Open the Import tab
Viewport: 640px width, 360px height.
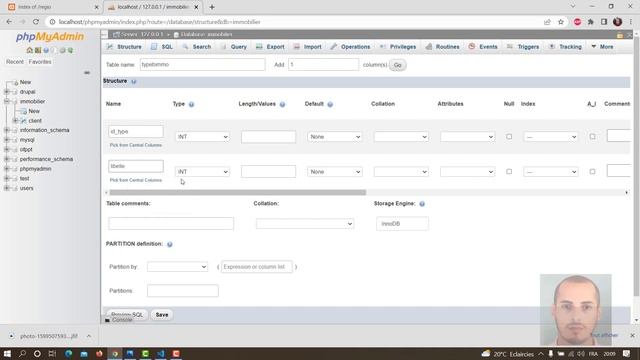coord(307,47)
